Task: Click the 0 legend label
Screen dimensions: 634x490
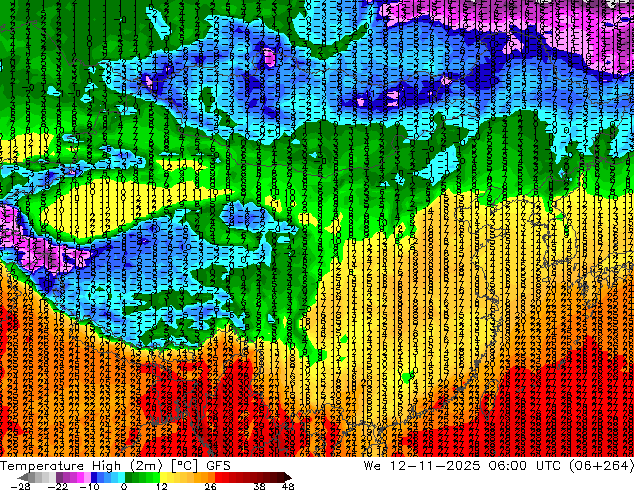Action: pos(124,486)
